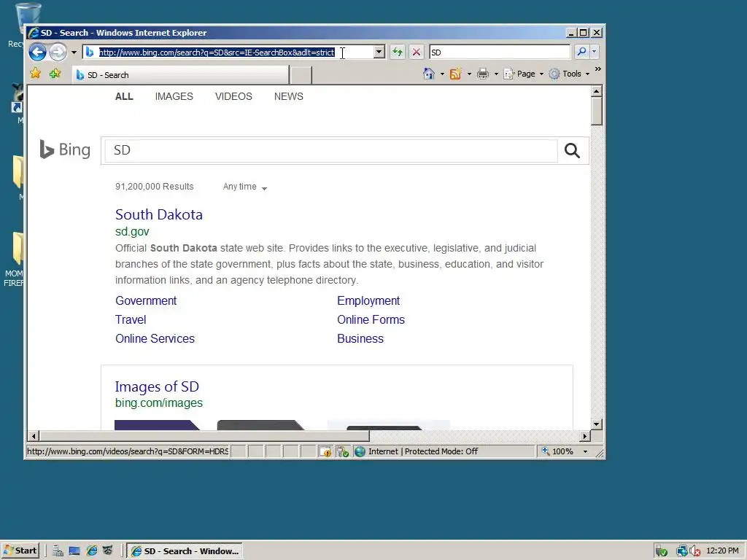This screenshot has width=747, height=560.
Task: Click Show Desktop Quick Launch icon
Action: click(74, 551)
